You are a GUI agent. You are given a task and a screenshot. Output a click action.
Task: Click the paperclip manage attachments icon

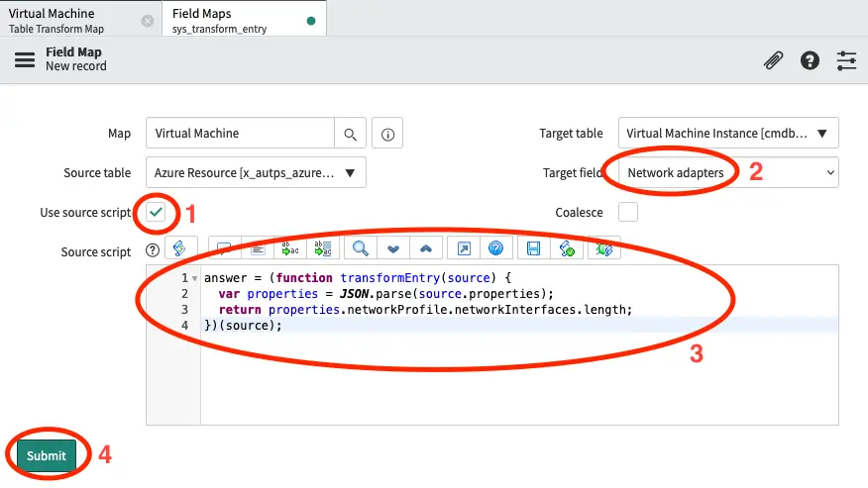(x=773, y=60)
